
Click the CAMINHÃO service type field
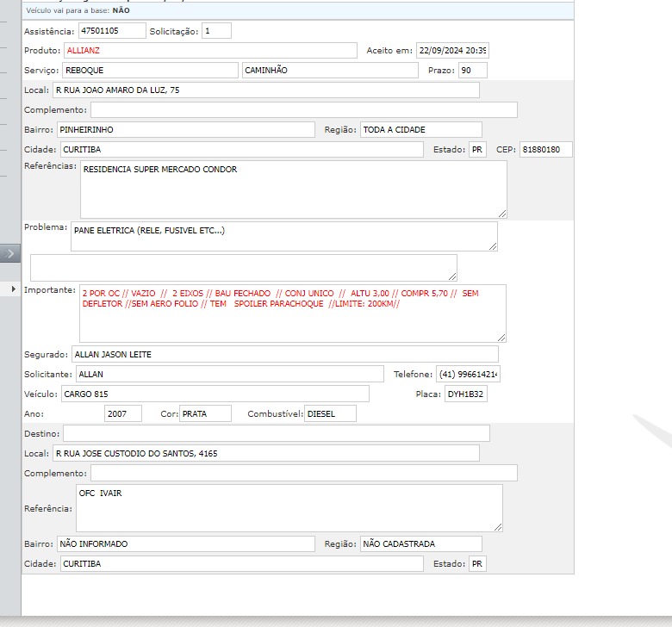coord(330,71)
